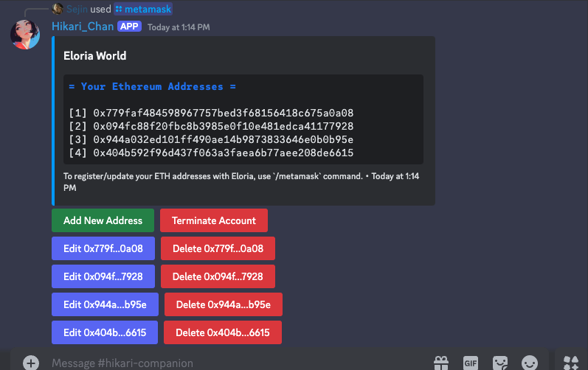
Task: Edit address 0x779f...0a08
Action: (103, 248)
